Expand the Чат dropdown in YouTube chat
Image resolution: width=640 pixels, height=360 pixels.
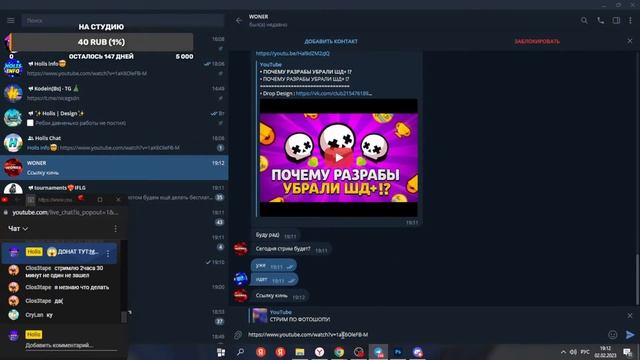tap(18, 229)
